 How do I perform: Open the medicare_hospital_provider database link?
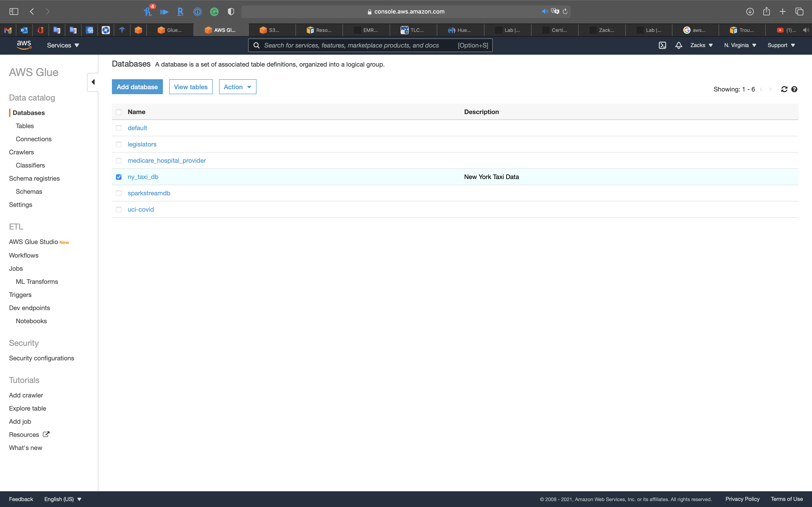[x=167, y=161]
